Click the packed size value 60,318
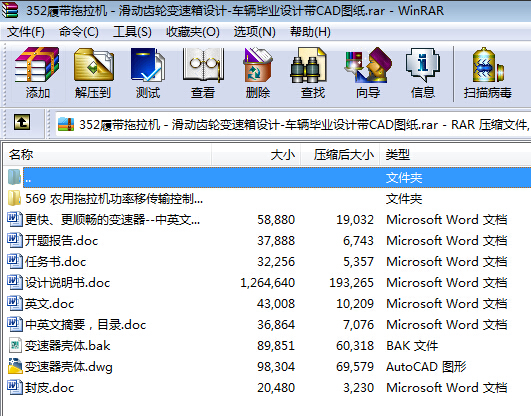Screen dimensions: 531x416 click(x=355, y=346)
